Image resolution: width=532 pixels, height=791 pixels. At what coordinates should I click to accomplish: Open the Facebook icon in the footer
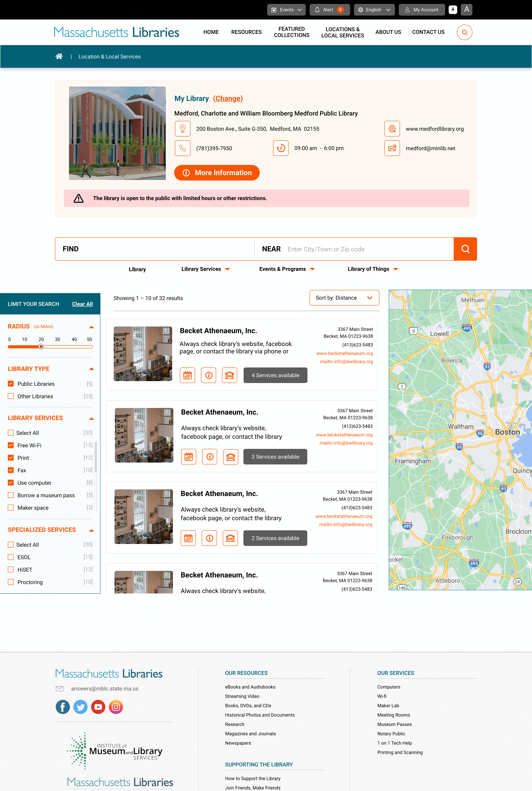pyautogui.click(x=63, y=707)
